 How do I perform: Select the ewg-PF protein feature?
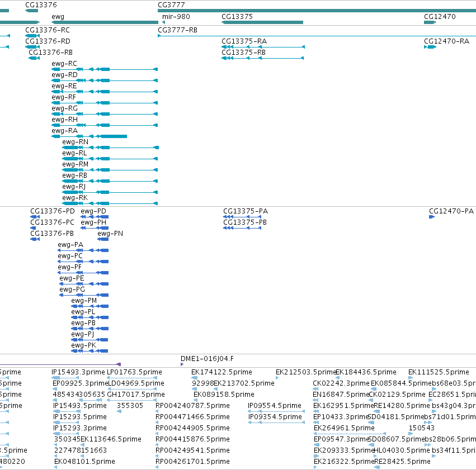point(83,273)
